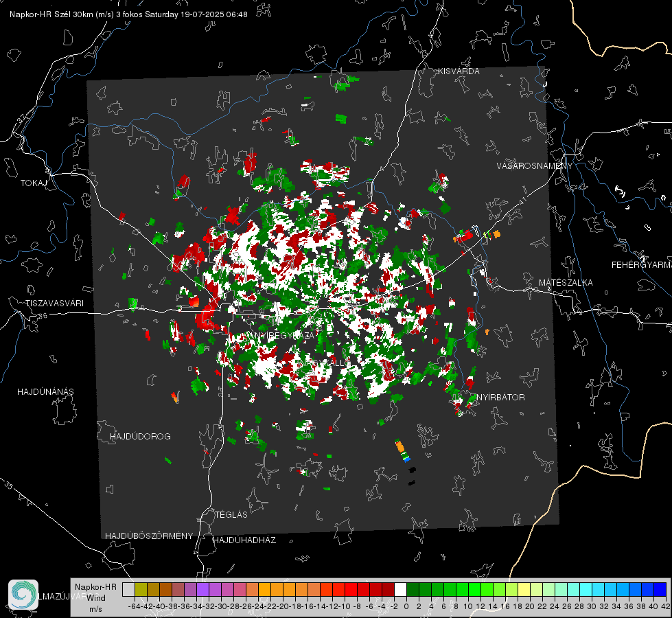The image size is (672, 618).
Task: Pick the olive swatch between -64 and -42
Action: pyautogui.click(x=141, y=589)
